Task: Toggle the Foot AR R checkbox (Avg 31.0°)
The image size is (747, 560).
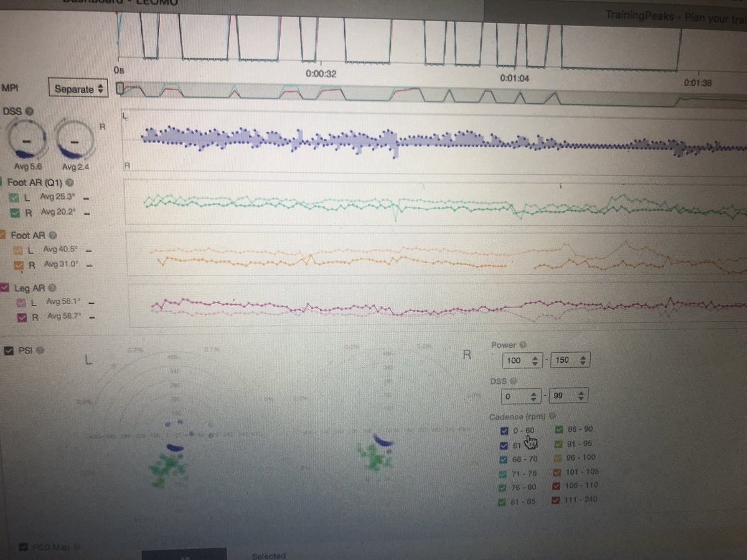Action: point(18,266)
